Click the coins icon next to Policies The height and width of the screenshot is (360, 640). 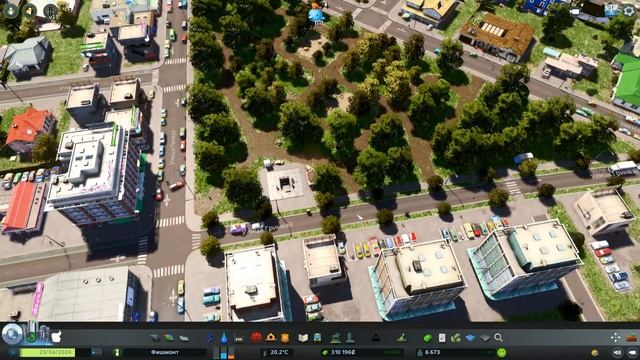456,338
